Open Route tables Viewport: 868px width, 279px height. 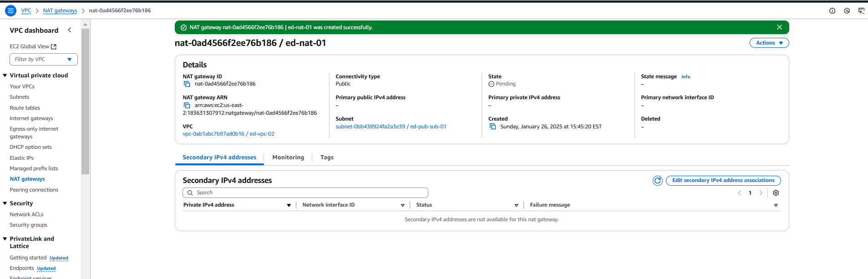click(x=25, y=108)
